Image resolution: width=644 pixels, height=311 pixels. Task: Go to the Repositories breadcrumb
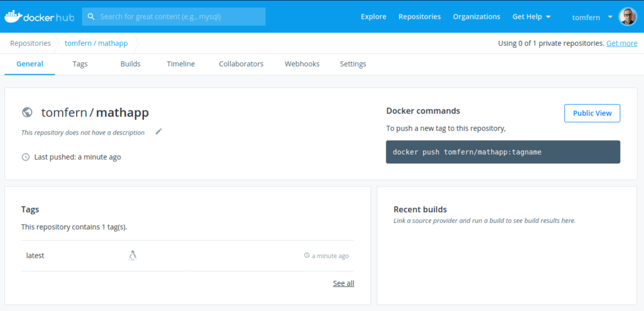click(30, 43)
